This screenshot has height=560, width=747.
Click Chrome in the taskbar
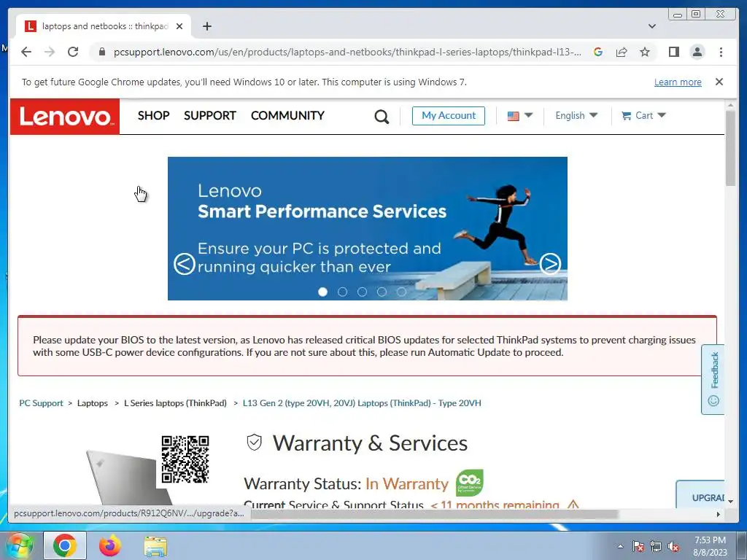(65, 545)
